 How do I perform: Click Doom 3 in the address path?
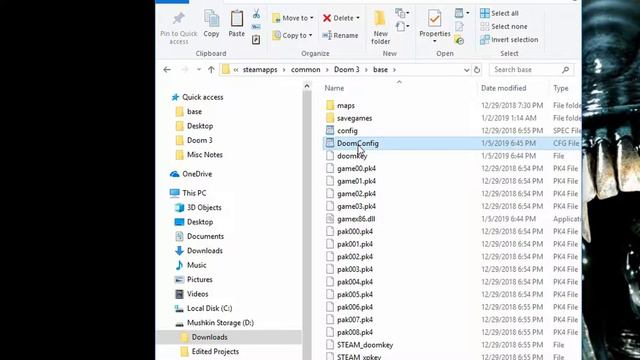click(347, 70)
